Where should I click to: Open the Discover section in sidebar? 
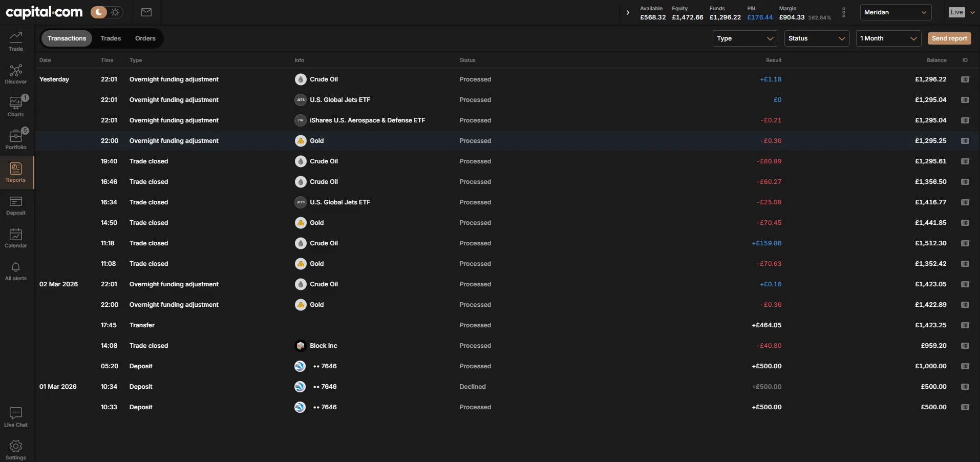coord(16,74)
